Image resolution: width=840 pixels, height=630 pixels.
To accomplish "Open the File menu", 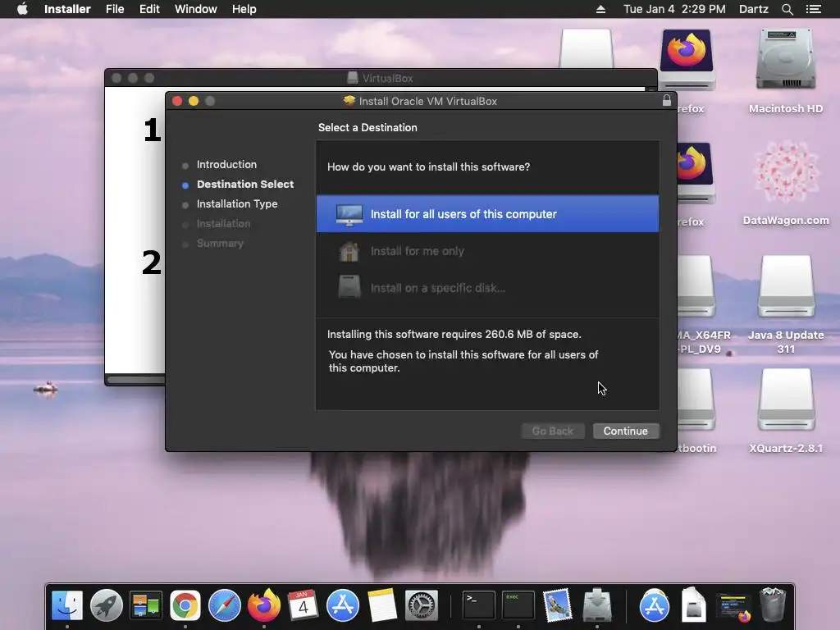I will click(115, 9).
